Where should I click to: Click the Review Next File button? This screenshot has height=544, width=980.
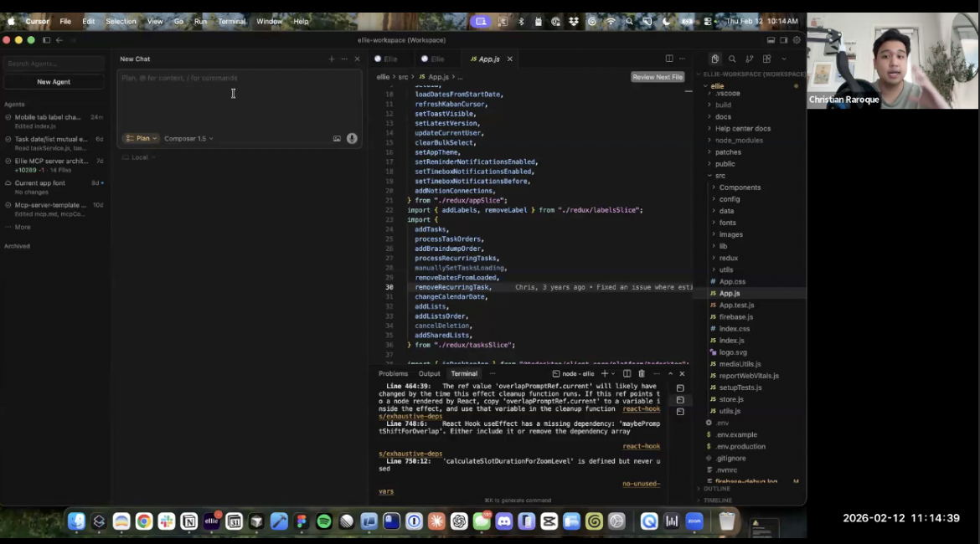(x=658, y=77)
